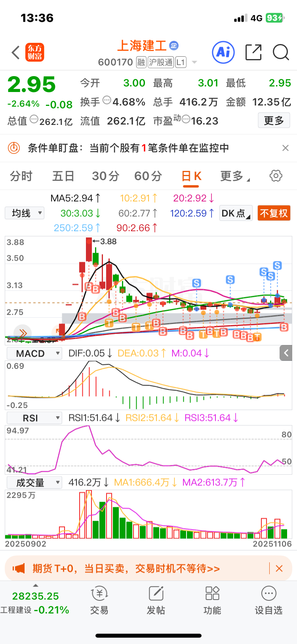Tap the 沪股通 tag
The image size is (297, 644).
161,62
